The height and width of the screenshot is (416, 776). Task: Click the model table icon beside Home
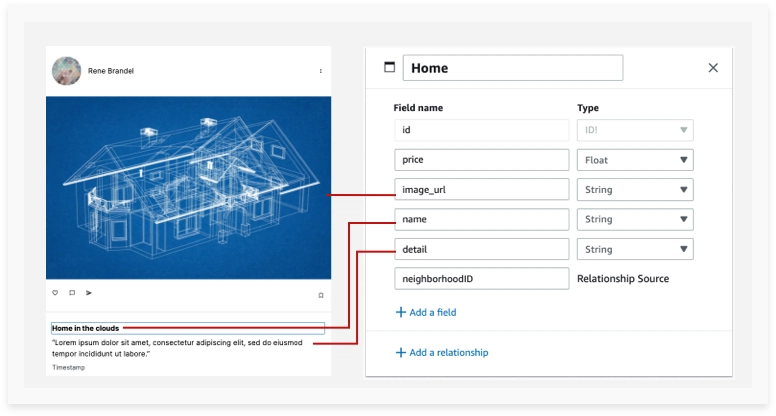click(x=389, y=67)
